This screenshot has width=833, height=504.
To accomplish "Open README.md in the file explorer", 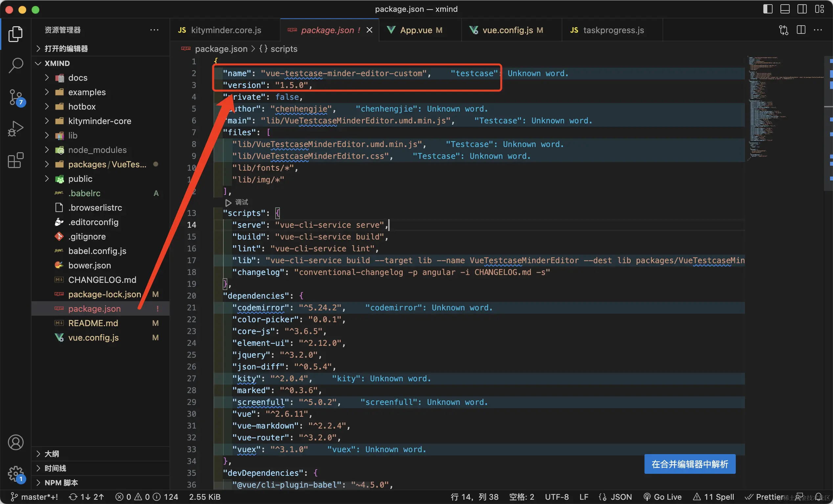I will pyautogui.click(x=93, y=323).
